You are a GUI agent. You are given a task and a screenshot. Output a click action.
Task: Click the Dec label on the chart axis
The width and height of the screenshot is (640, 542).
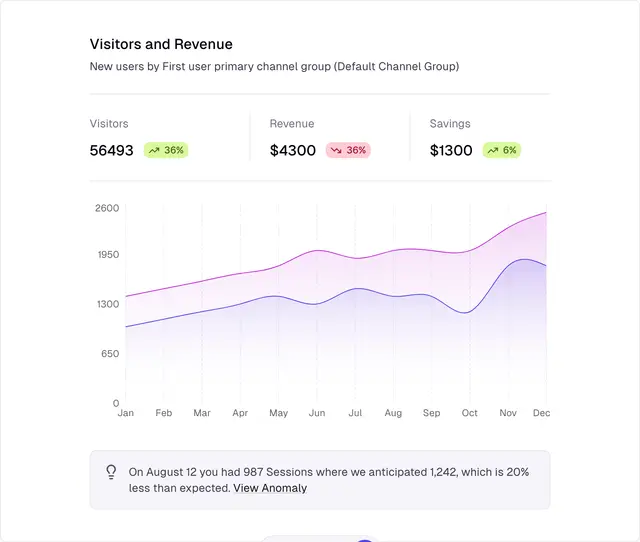point(541,413)
